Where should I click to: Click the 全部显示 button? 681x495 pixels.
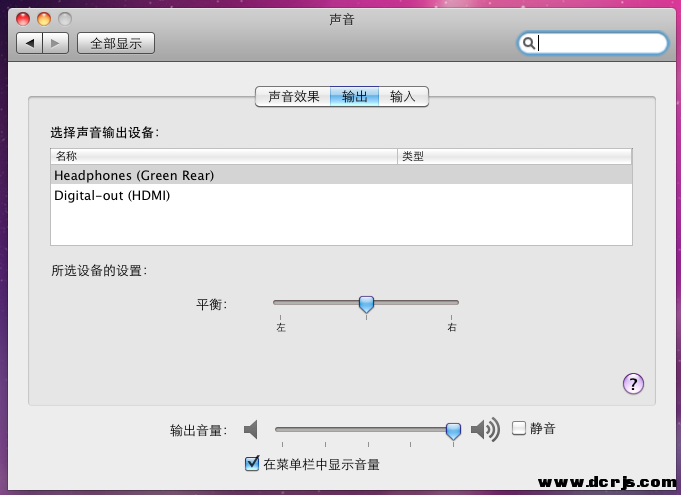tap(116, 43)
